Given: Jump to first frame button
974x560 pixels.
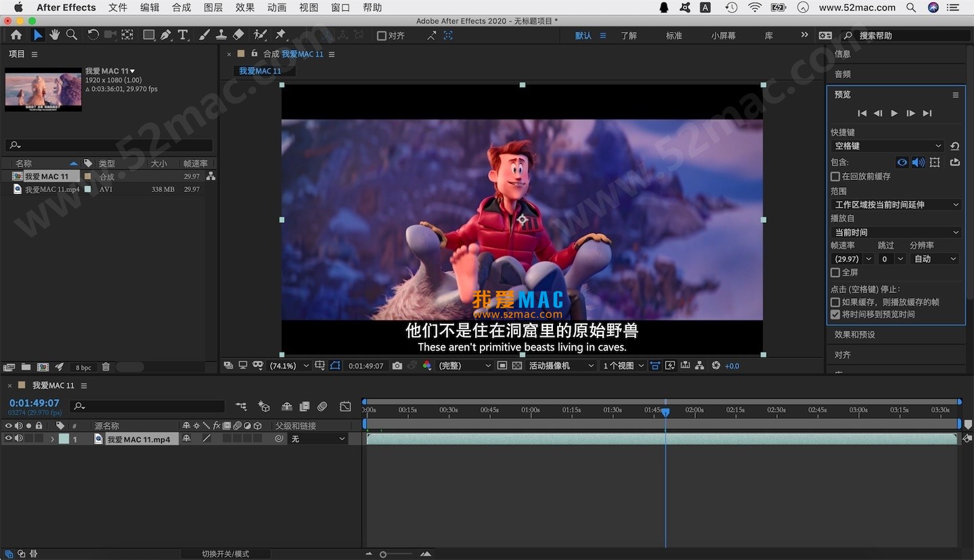Looking at the screenshot, I should pyautogui.click(x=862, y=114).
